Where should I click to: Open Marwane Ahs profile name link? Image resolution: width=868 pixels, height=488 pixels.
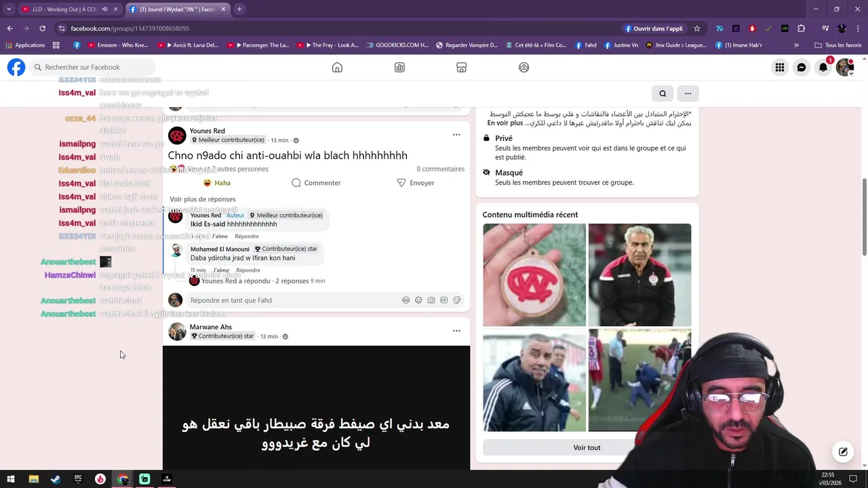coord(211,327)
